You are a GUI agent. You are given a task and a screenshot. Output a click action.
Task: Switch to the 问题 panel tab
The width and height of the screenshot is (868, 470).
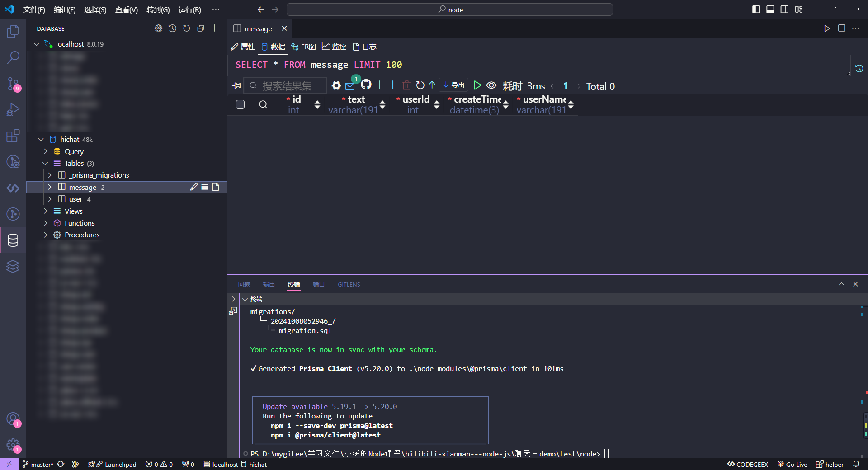tap(244, 284)
